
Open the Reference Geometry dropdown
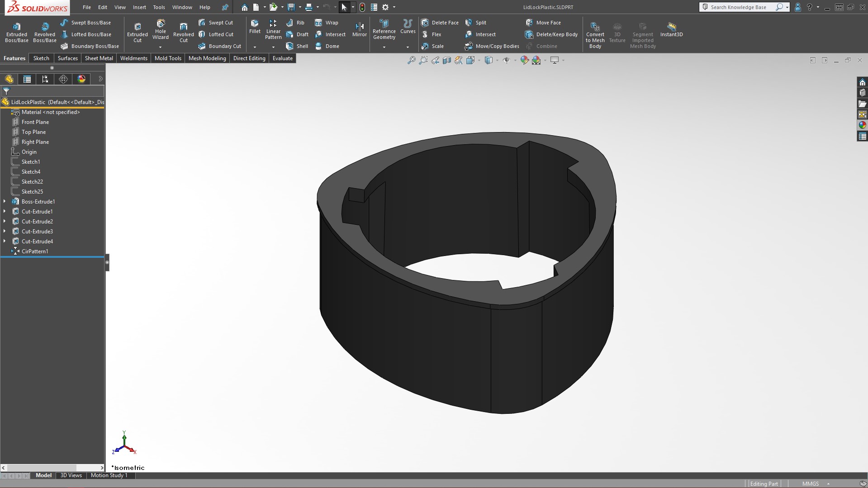coord(384,47)
